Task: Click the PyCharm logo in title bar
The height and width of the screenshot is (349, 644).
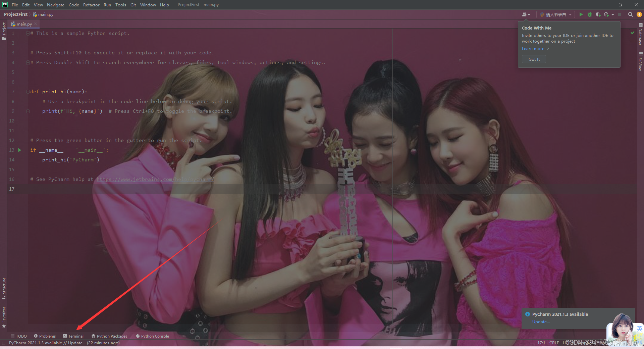Action: (5, 5)
